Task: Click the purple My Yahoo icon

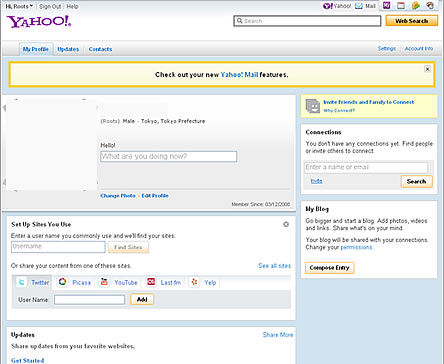Action: click(387, 5)
